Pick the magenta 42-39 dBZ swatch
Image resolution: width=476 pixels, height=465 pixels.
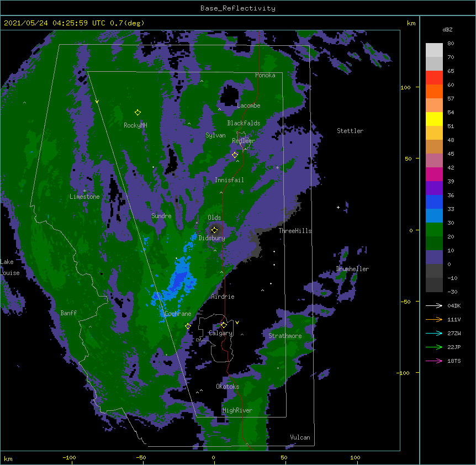coord(434,174)
